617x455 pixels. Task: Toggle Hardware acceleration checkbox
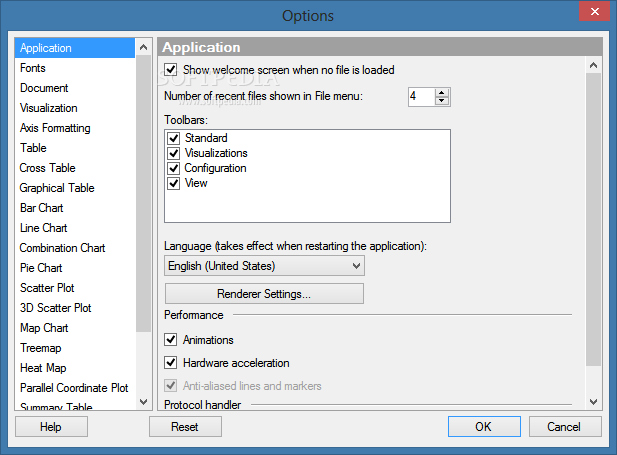170,363
